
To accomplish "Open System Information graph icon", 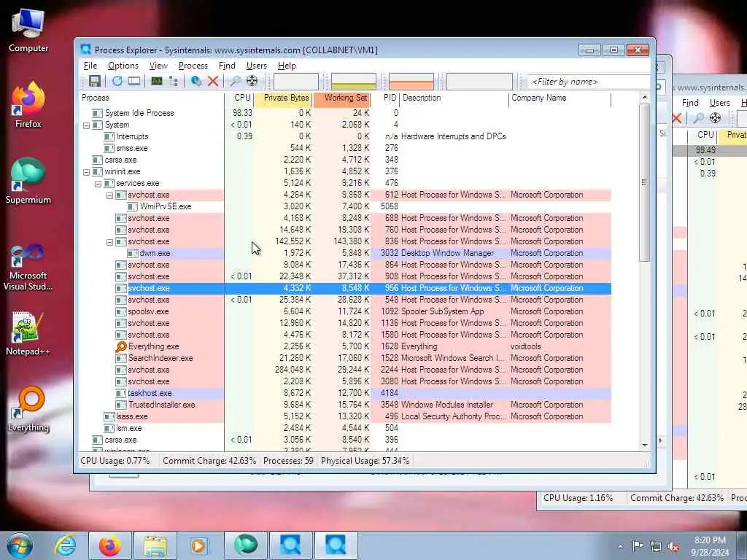I will pos(156,82).
